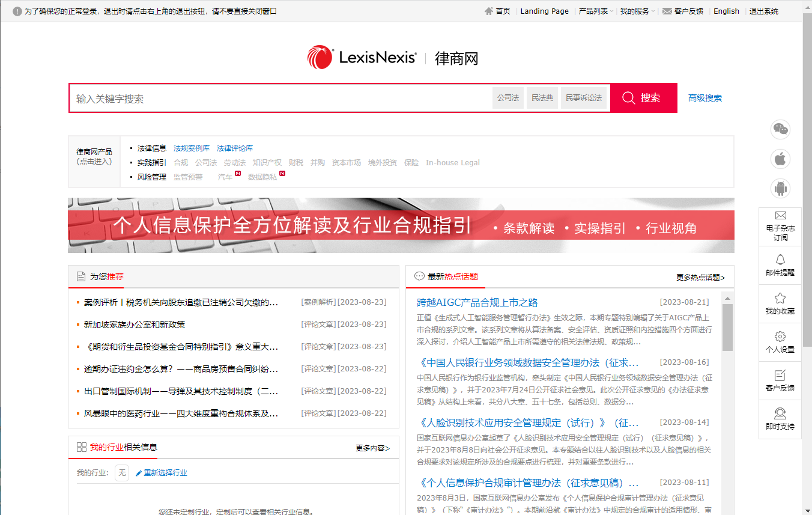Image resolution: width=812 pixels, height=515 pixels.
Task: Click the Android app icon
Action: (780, 189)
